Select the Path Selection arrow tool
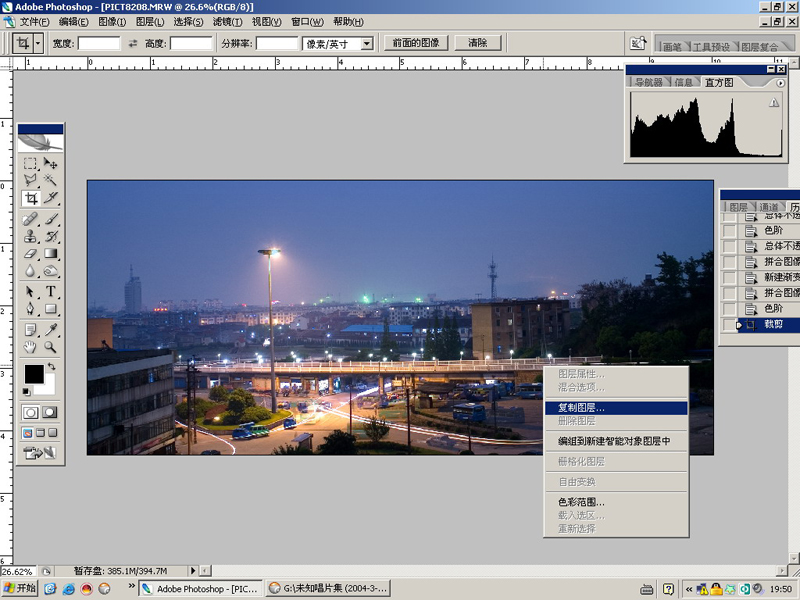This screenshot has width=800, height=600. click(x=30, y=291)
